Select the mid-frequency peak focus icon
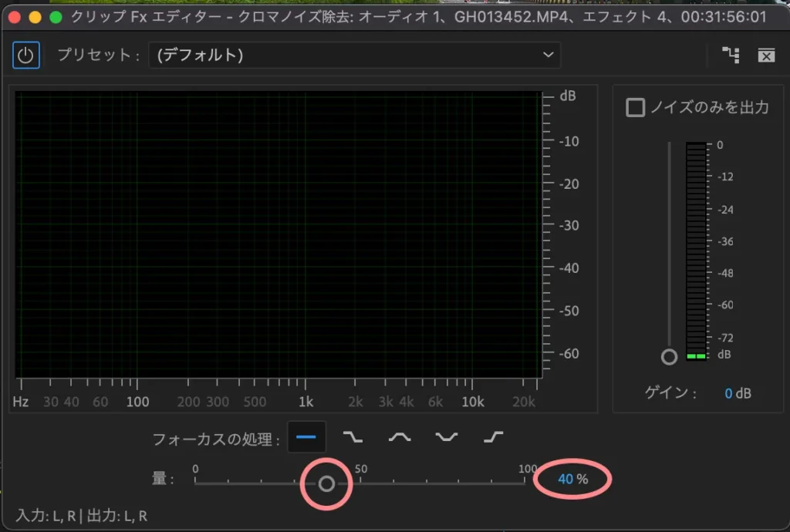The image size is (790, 532). click(400, 437)
